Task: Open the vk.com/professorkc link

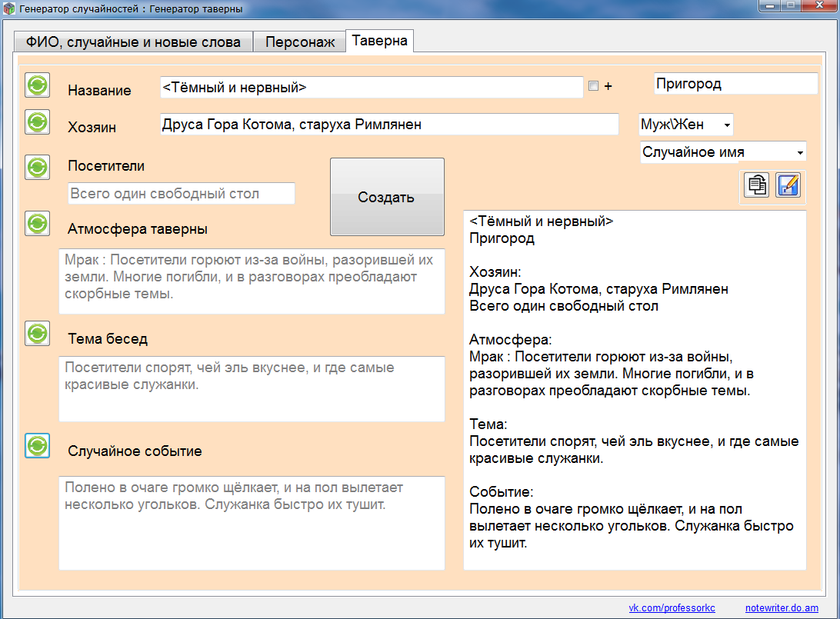Action: tap(672, 608)
